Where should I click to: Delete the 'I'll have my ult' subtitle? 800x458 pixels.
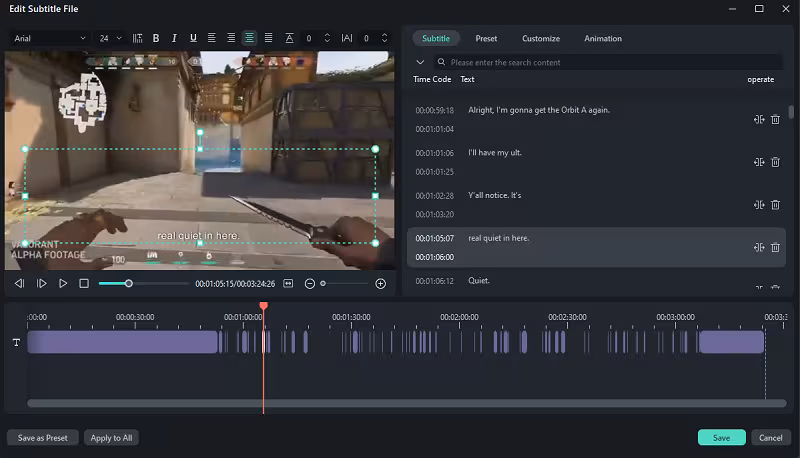click(775, 162)
